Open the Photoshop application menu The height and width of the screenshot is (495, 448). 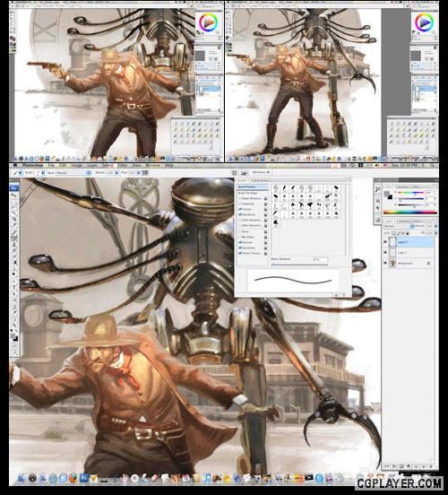pos(32,165)
